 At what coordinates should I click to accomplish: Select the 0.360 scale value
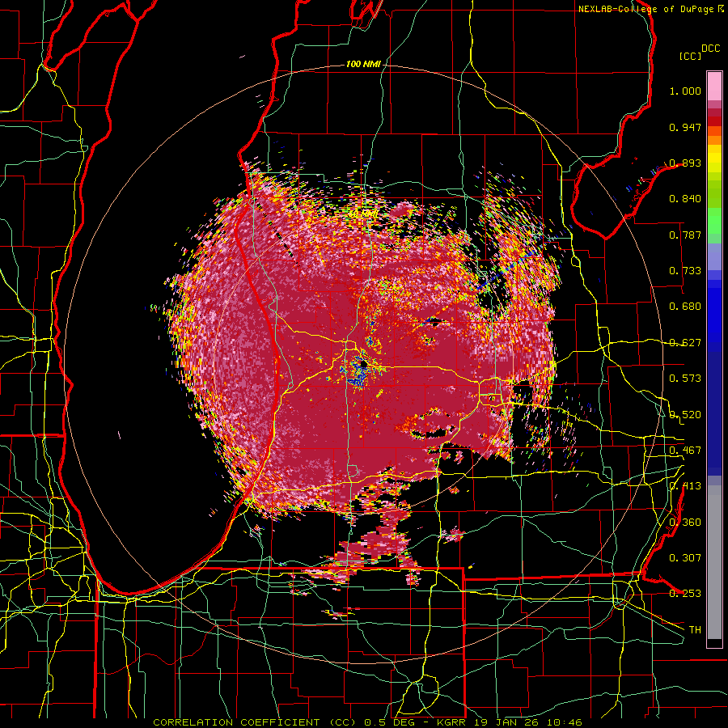click(x=685, y=523)
